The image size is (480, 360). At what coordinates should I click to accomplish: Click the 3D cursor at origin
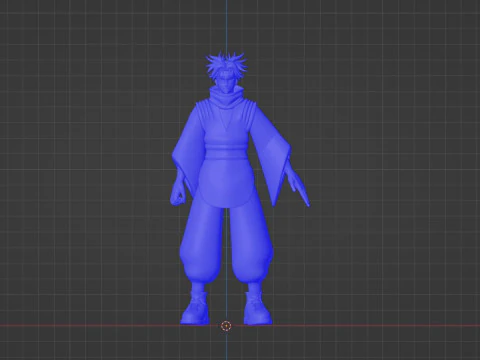click(226, 326)
